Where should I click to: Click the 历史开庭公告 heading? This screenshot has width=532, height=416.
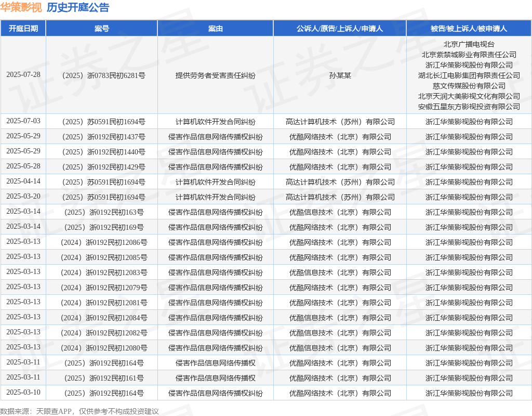78,7
